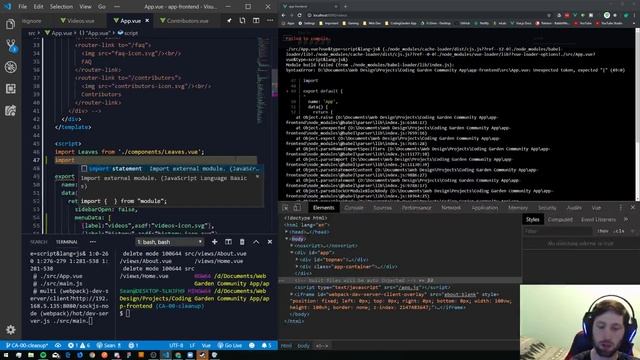Image resolution: width=640 pixels, height=360 pixels.
Task: Open the Selection menu in VS Code
Action: tap(61, 7)
